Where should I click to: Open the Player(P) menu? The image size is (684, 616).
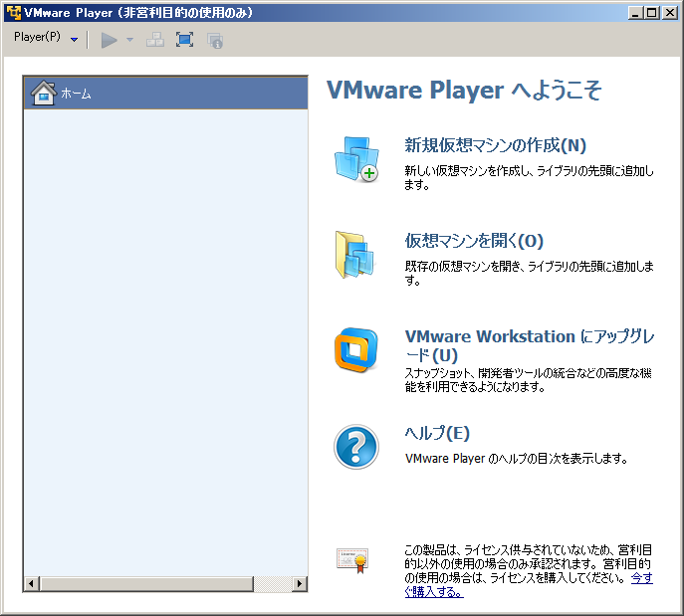(x=37, y=37)
